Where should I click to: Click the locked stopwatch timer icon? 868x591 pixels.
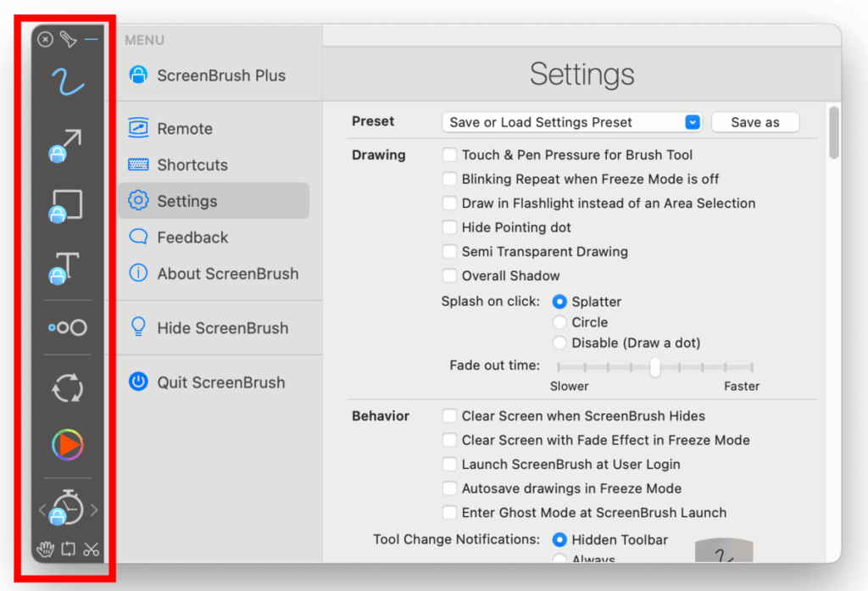[x=66, y=507]
